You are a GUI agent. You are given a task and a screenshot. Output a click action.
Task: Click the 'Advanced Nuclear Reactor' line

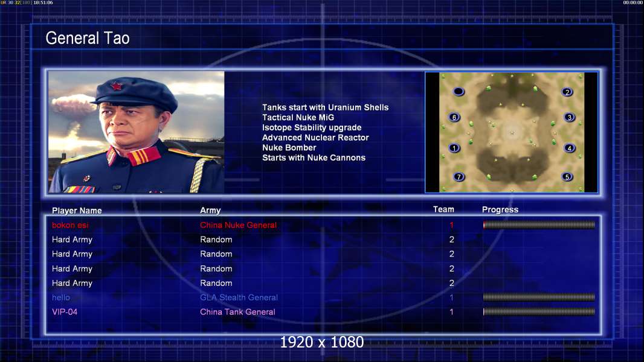click(315, 138)
